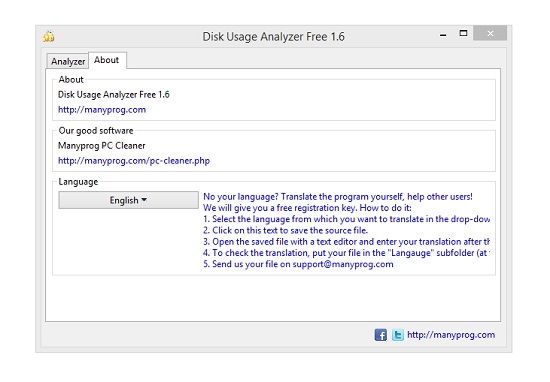Open the Twitter icon link

(398, 335)
